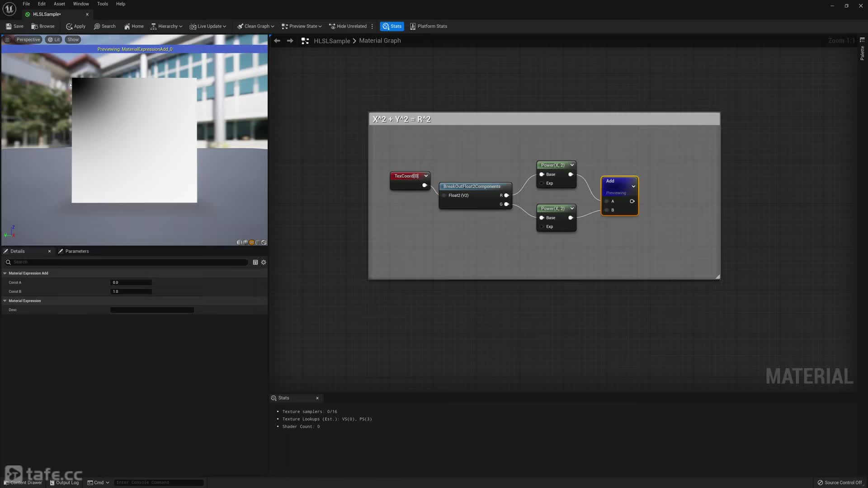Click the Add node B input pin
Viewport: 868px width, 488px height.
[607, 210]
